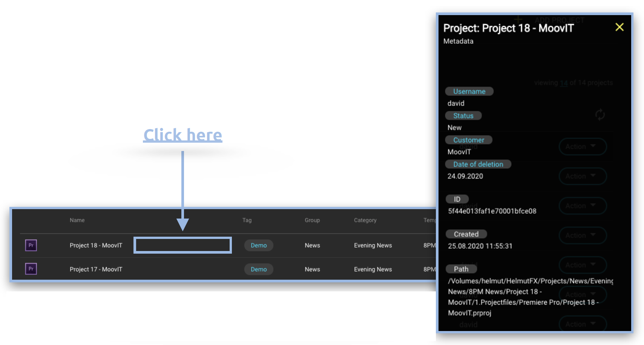Select the Demo tag on Project 17 row
Viewport: 644px width, 345px height.
click(x=259, y=269)
